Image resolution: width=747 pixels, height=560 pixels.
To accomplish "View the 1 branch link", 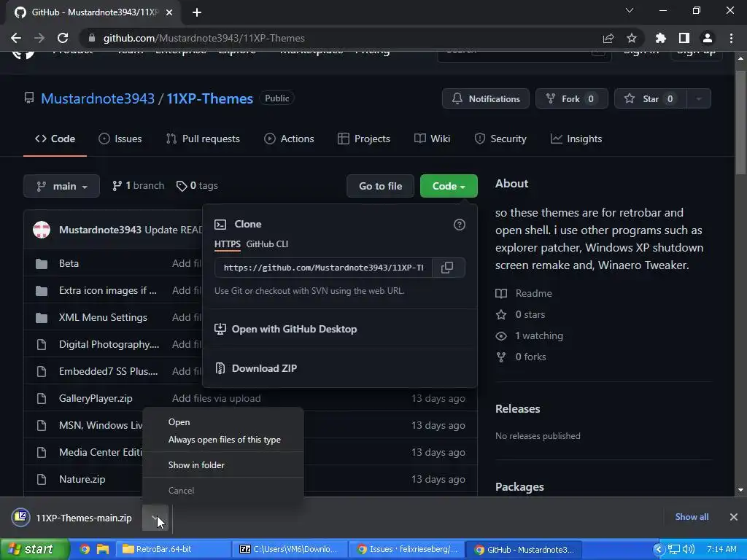I will (x=138, y=186).
